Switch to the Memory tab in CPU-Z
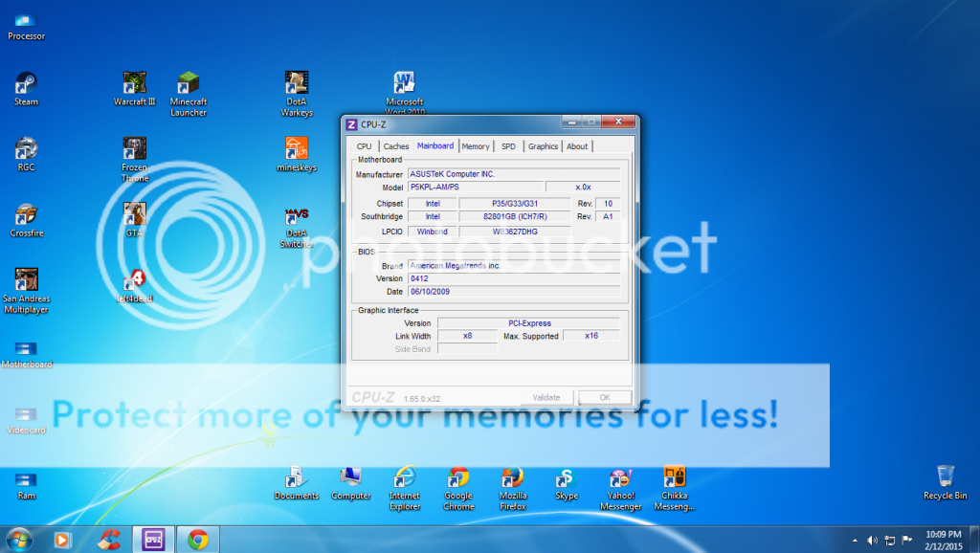The width and height of the screenshot is (980, 553). tap(475, 146)
